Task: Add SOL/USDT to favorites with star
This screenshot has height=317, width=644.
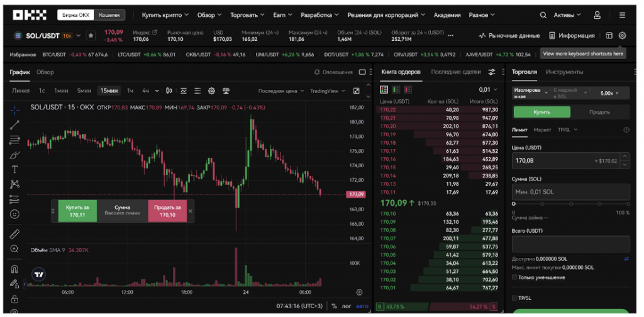Action: coord(91,36)
